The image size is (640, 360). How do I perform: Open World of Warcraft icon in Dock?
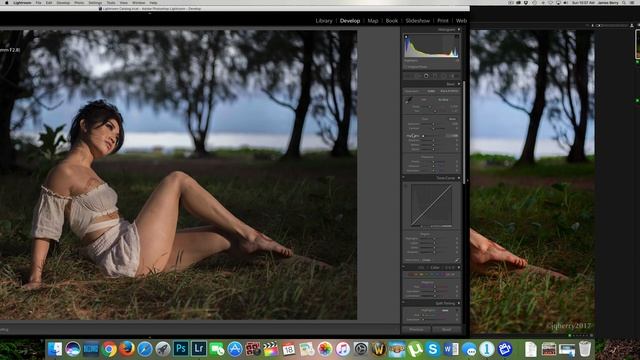click(379, 349)
